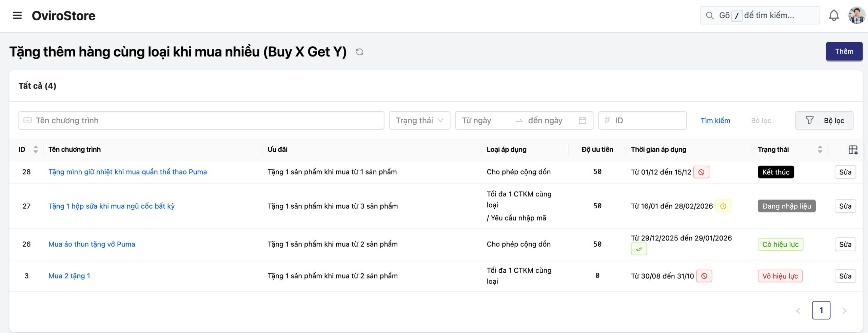Sort the table by ID column
This screenshot has width=868, height=333.
(35, 149)
